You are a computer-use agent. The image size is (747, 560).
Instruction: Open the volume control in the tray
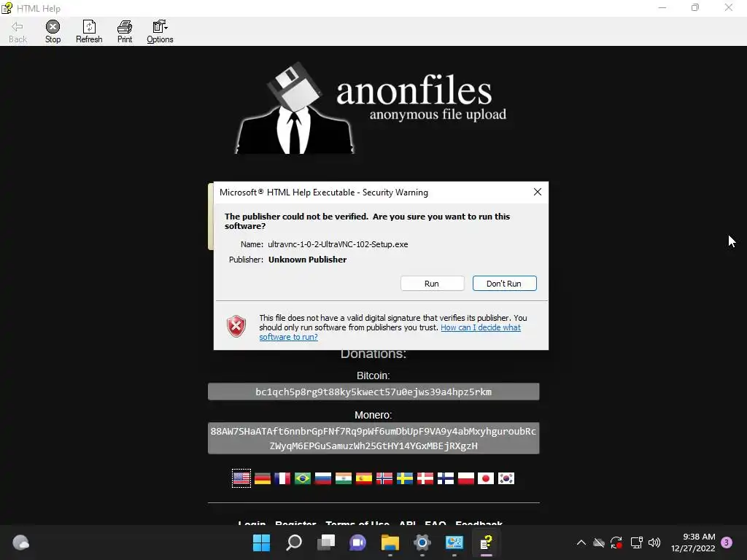[x=654, y=542]
